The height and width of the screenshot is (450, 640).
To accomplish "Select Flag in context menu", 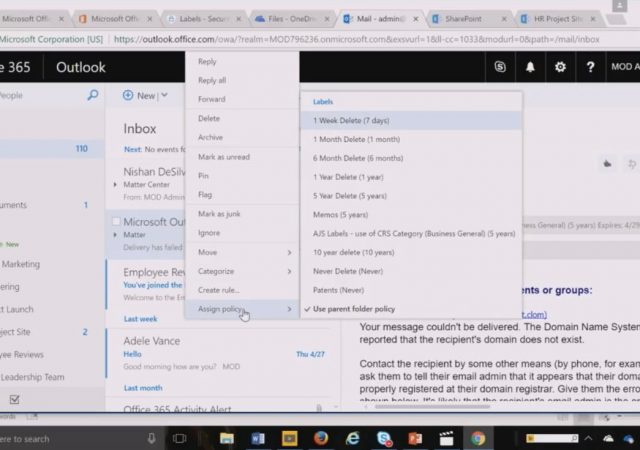I will coord(242,194).
